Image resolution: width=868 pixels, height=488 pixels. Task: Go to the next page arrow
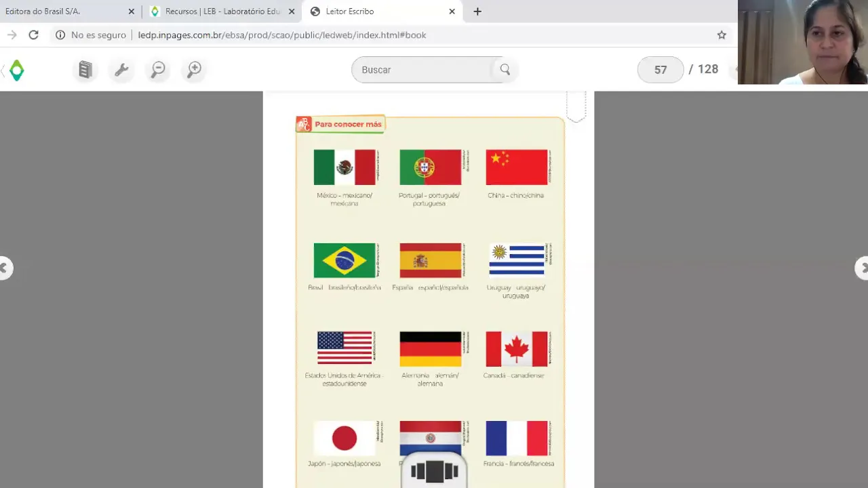pos(862,268)
